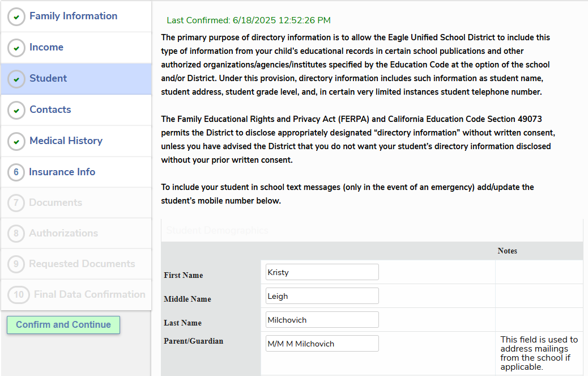Click the school text messages paragraph
The width and height of the screenshot is (588, 376).
click(x=347, y=194)
